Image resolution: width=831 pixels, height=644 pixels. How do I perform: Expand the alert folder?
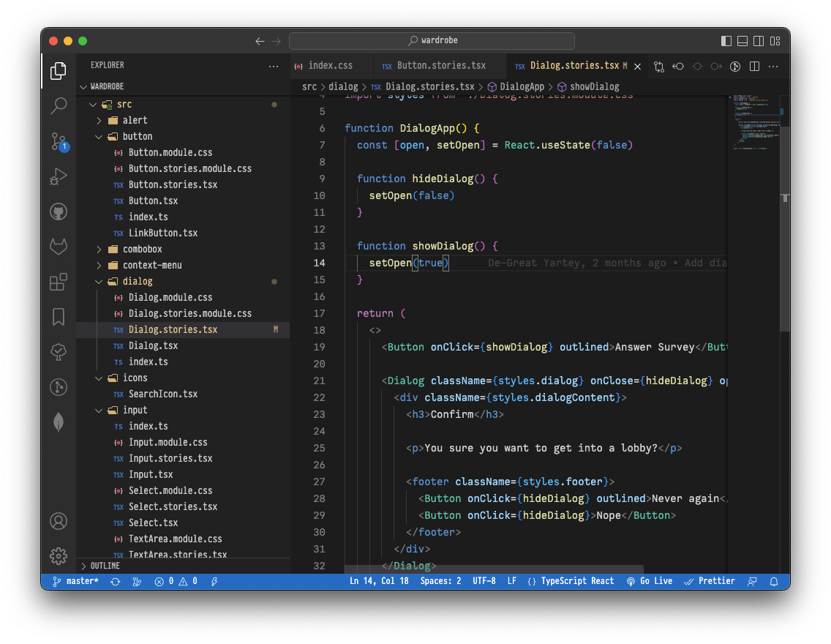pyautogui.click(x=135, y=120)
